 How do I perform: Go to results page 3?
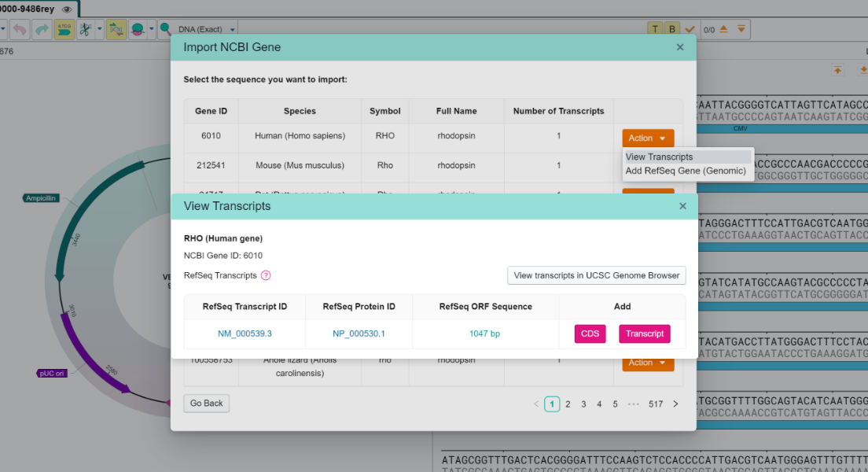point(583,404)
